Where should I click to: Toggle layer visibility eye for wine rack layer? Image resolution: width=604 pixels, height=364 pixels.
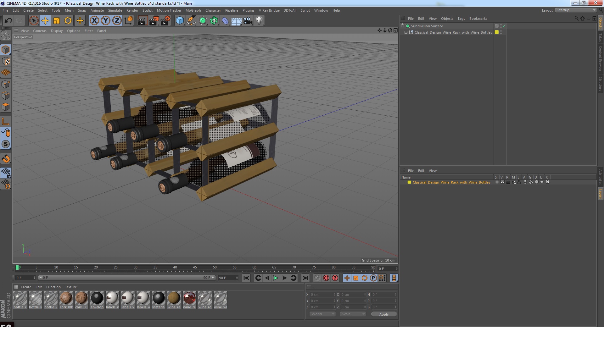502,182
